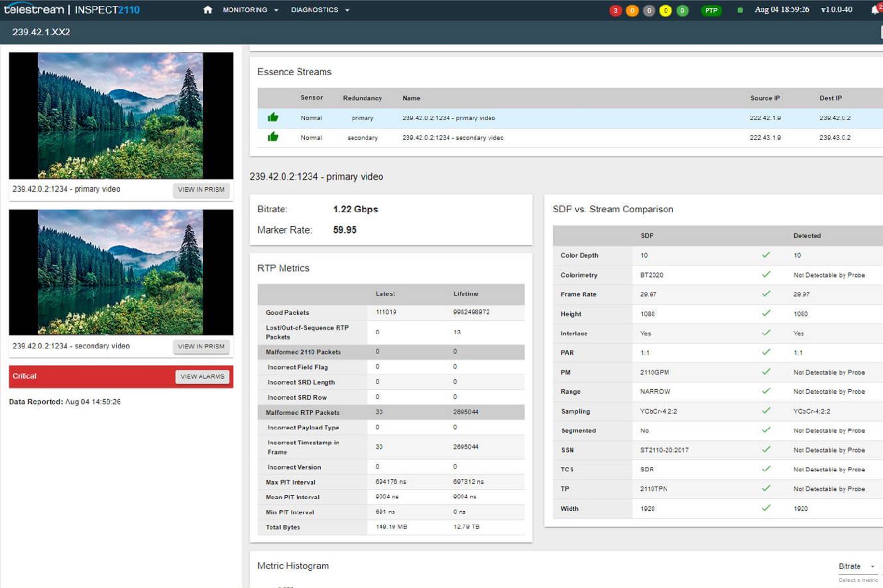883x588 pixels.
Task: Click Color Depth match checkmark
Action: click(x=766, y=255)
